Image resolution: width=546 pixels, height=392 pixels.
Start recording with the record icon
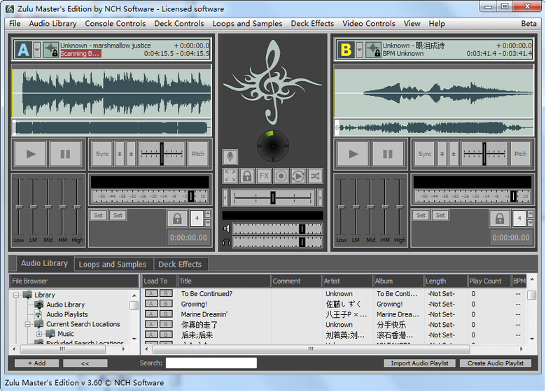pyautogui.click(x=281, y=176)
